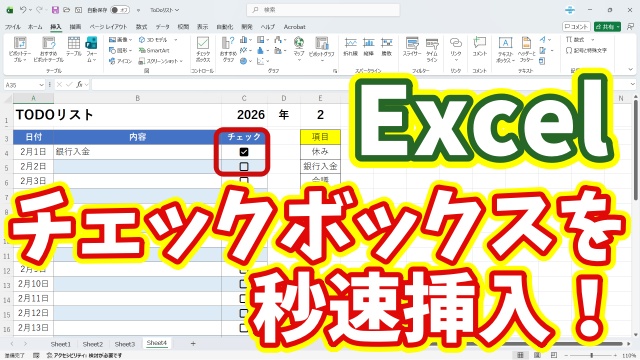Click the スクリーンショット button
This screenshot has width=640, height=360.
pyautogui.click(x=160, y=61)
